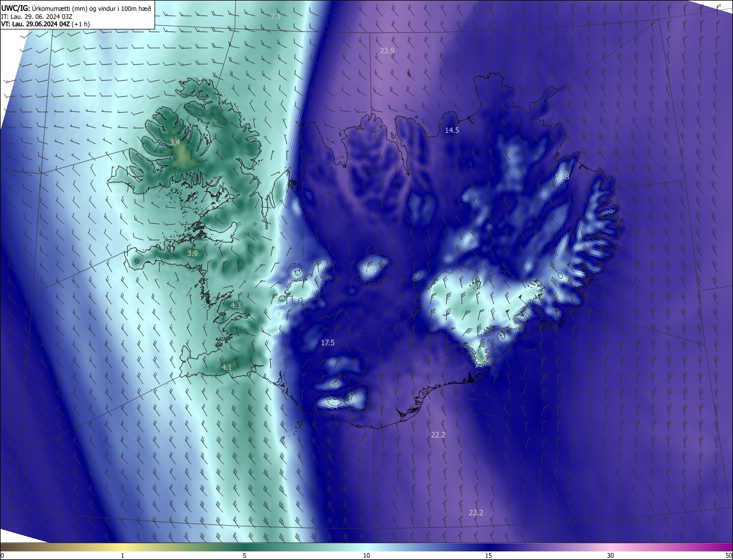Click the 5 tick label on the color scale
Image resolution: width=733 pixels, height=560 pixels.
(x=245, y=556)
